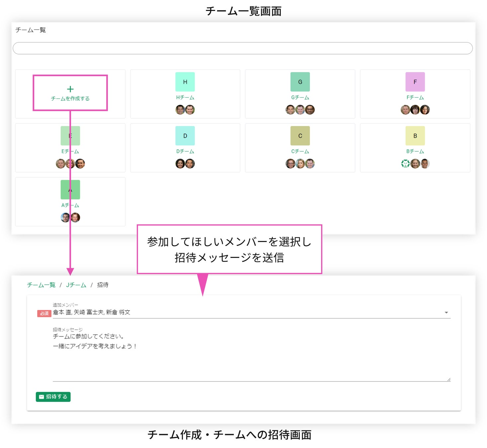Click the resize handle of message textarea

point(448,379)
